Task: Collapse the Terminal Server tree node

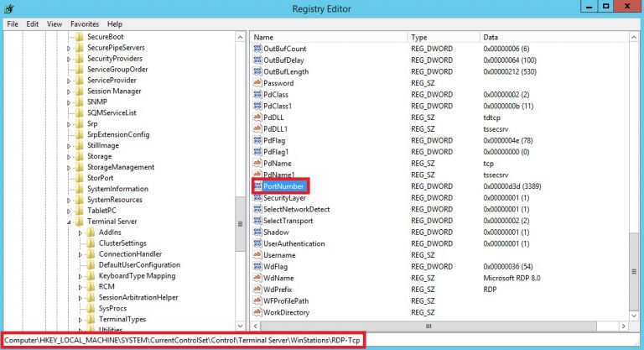Action: click(69, 222)
